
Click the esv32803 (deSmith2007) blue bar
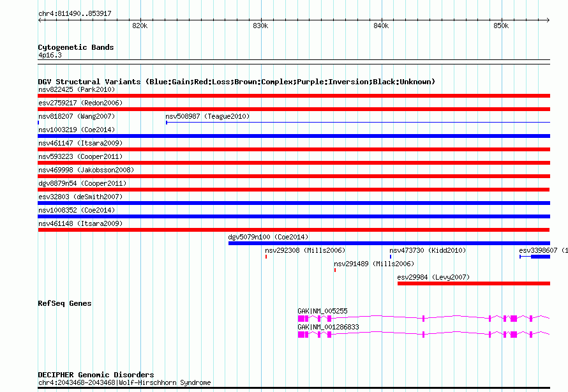[x=294, y=203]
